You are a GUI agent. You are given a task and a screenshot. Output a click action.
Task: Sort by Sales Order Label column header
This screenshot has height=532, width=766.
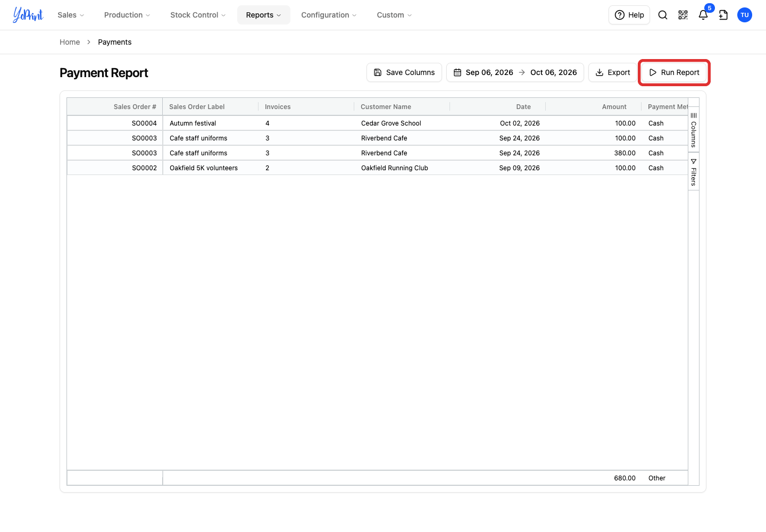pyautogui.click(x=211, y=106)
